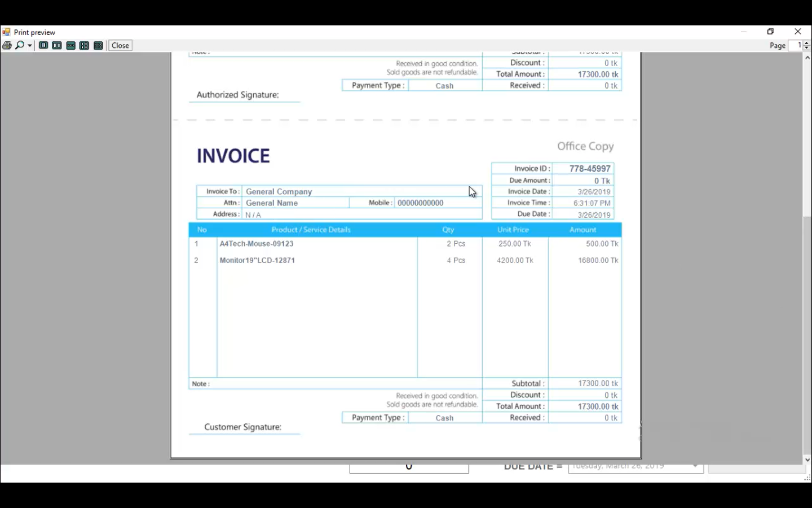Increment the page number with the up arrow
The image size is (812, 508).
tap(806, 43)
